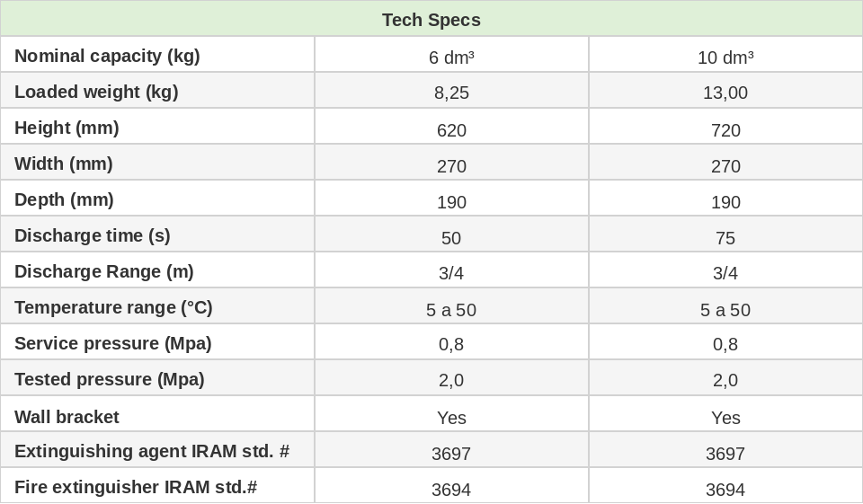Select the Fire extinguisher IRAM std.# label
The width and height of the screenshot is (863, 504).
[136, 487]
